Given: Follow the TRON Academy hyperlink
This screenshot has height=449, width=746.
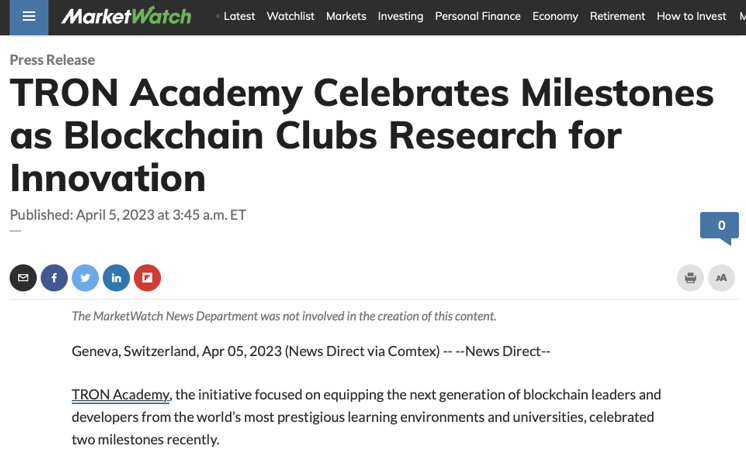Looking at the screenshot, I should click(x=120, y=394).
